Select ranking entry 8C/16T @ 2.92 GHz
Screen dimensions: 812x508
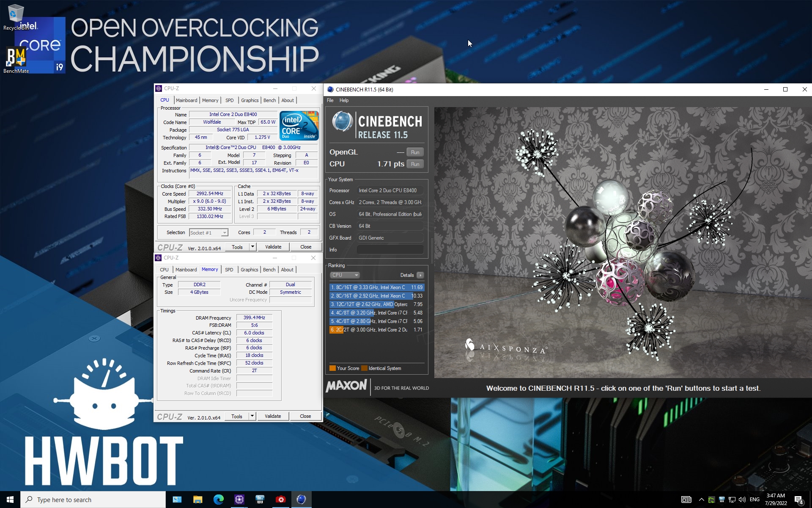pyautogui.click(x=376, y=296)
